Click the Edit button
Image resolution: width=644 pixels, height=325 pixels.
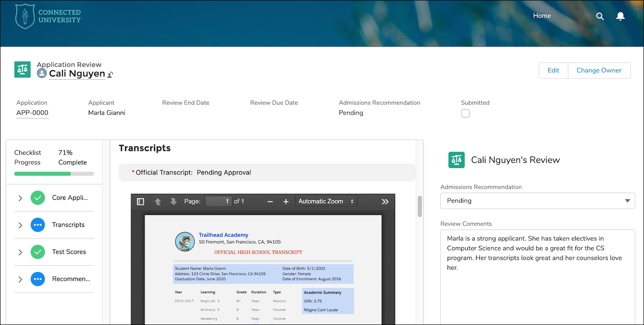(553, 70)
